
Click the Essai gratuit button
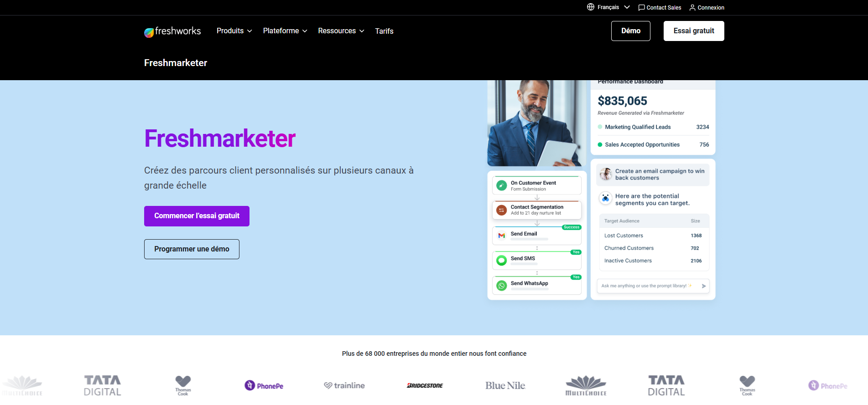tap(694, 31)
